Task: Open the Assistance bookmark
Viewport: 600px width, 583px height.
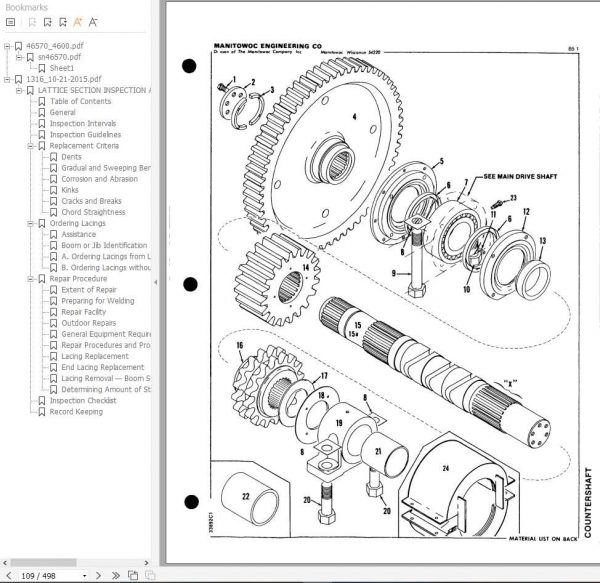Action: (x=78, y=235)
